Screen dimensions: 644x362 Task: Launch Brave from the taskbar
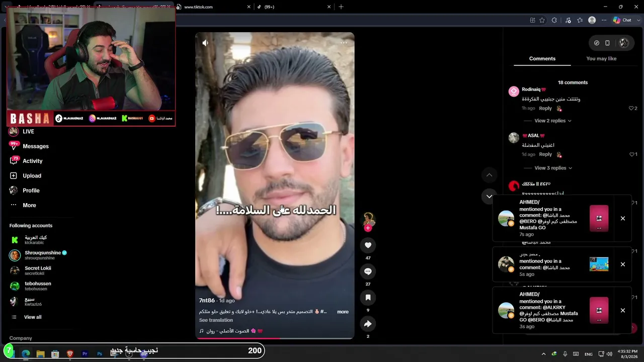tap(70, 354)
